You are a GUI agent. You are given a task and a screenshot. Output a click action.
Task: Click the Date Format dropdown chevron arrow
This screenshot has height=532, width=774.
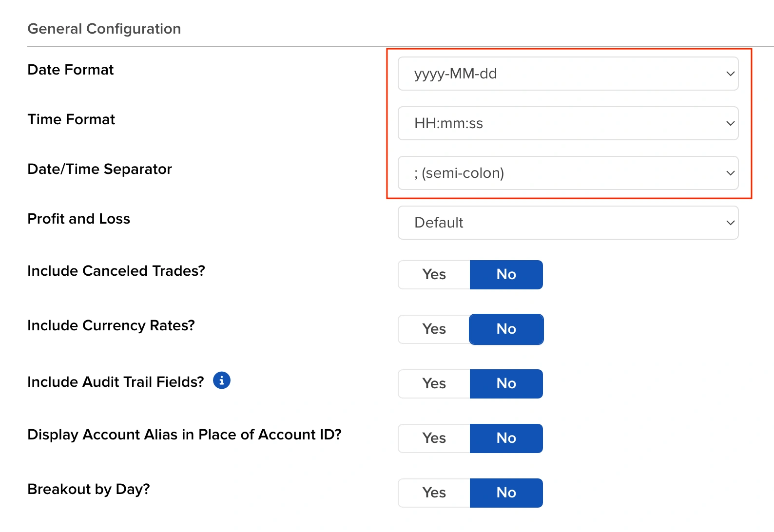point(730,74)
